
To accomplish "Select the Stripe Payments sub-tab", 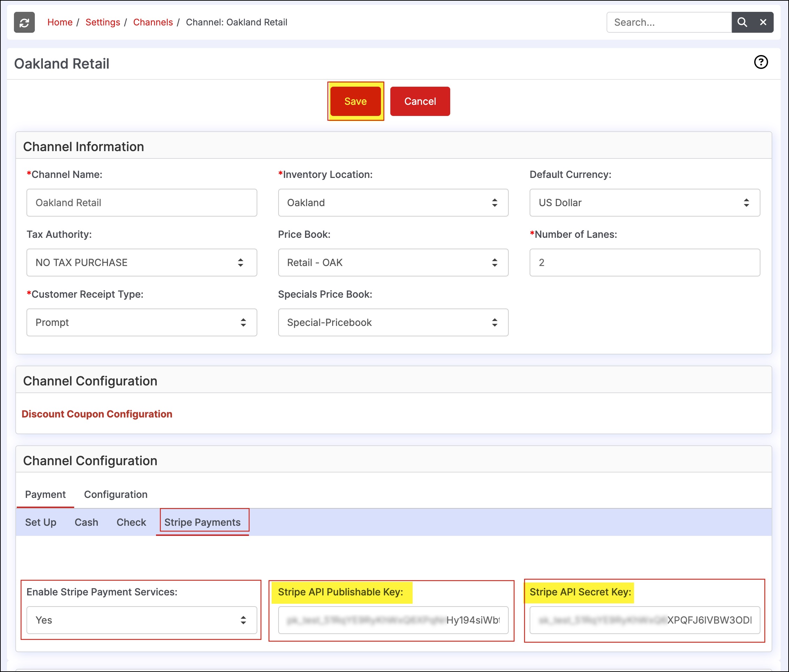I will click(x=202, y=522).
